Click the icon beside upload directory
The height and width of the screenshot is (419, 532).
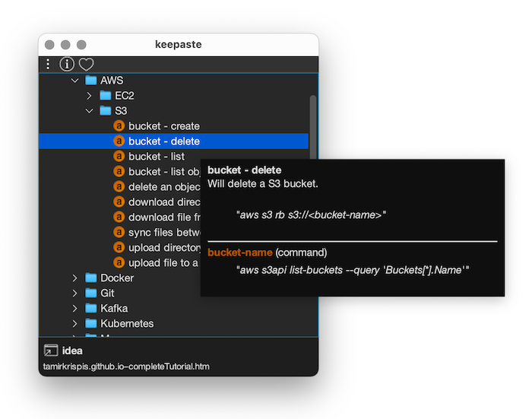click(x=119, y=248)
